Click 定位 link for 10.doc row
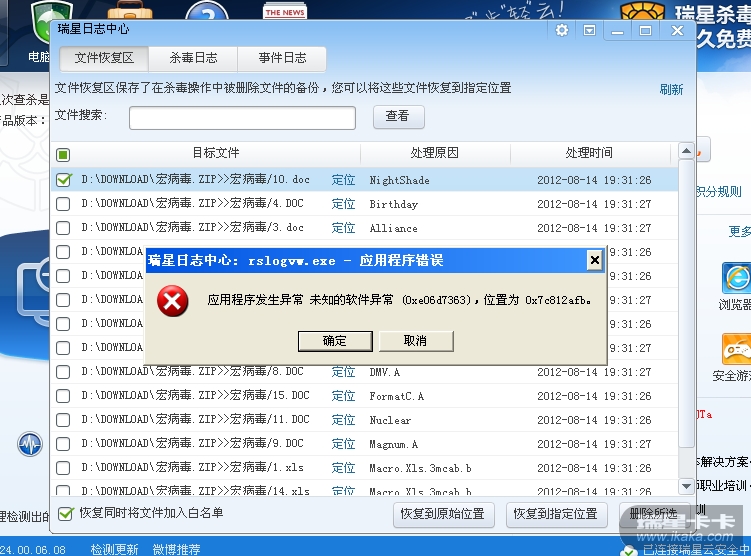This screenshot has height=556, width=751. tap(343, 180)
